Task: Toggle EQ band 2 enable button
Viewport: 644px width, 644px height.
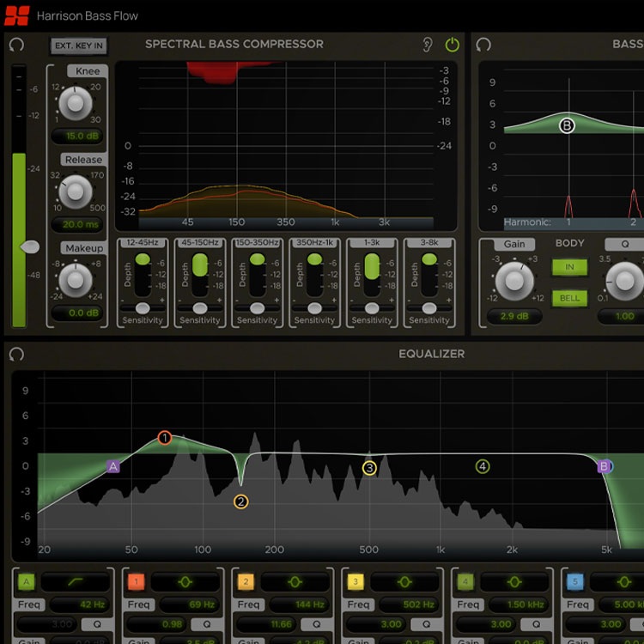Action: [246, 581]
